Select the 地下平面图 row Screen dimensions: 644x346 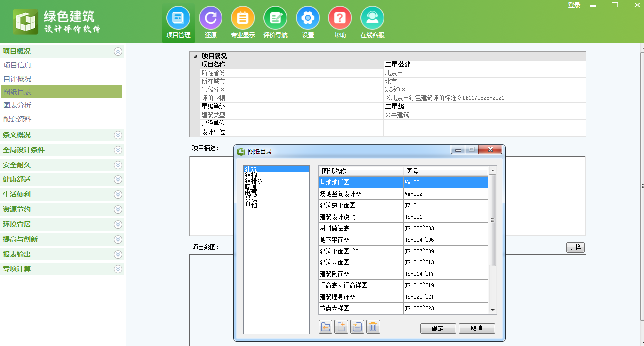click(403, 240)
